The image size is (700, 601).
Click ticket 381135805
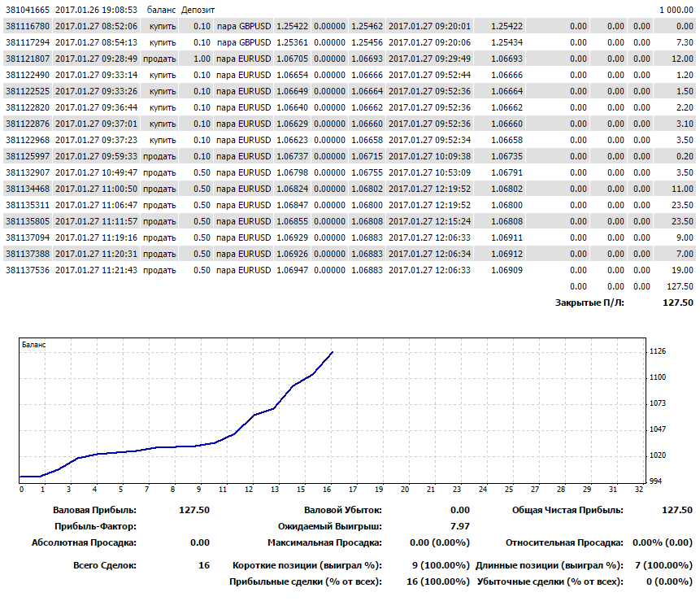click(27, 221)
